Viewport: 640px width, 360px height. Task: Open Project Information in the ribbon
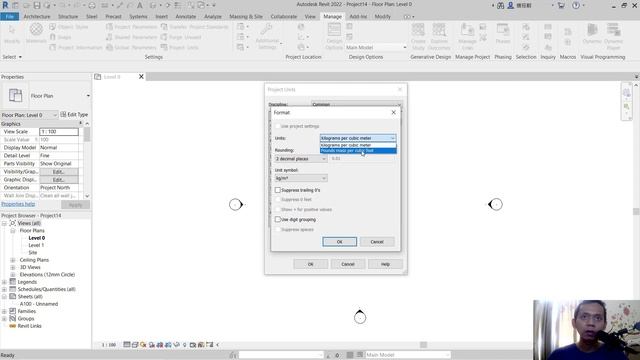click(x=76, y=47)
